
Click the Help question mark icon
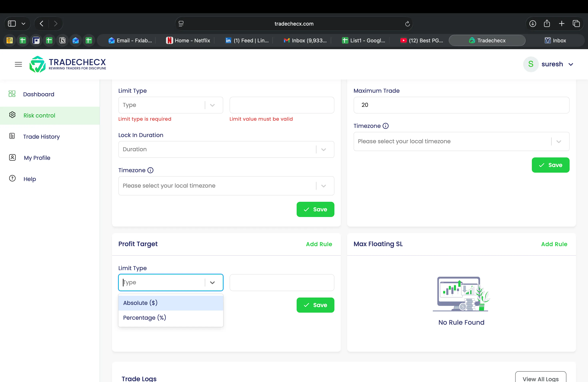point(12,178)
